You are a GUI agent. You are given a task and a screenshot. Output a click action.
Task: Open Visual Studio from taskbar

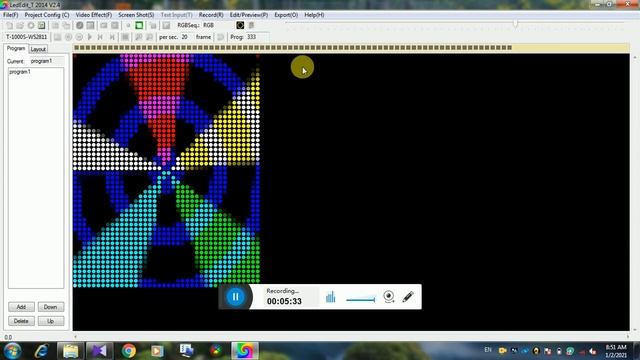point(99,351)
